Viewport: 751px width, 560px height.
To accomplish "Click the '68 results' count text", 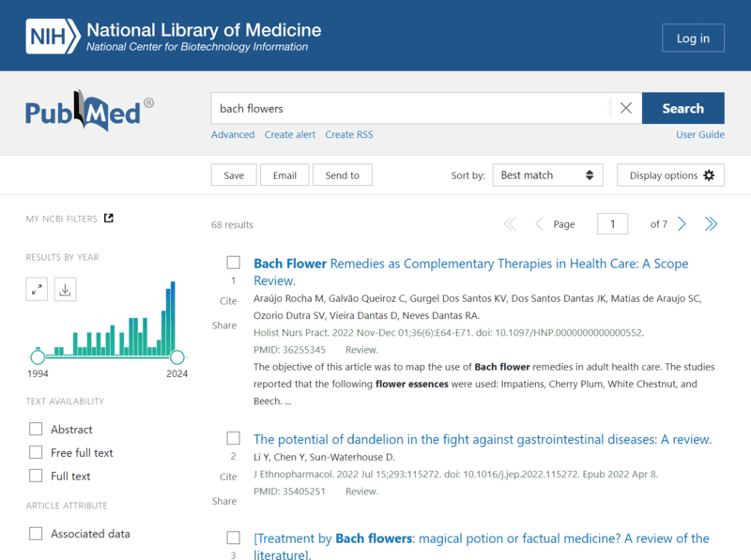I will pyautogui.click(x=232, y=224).
